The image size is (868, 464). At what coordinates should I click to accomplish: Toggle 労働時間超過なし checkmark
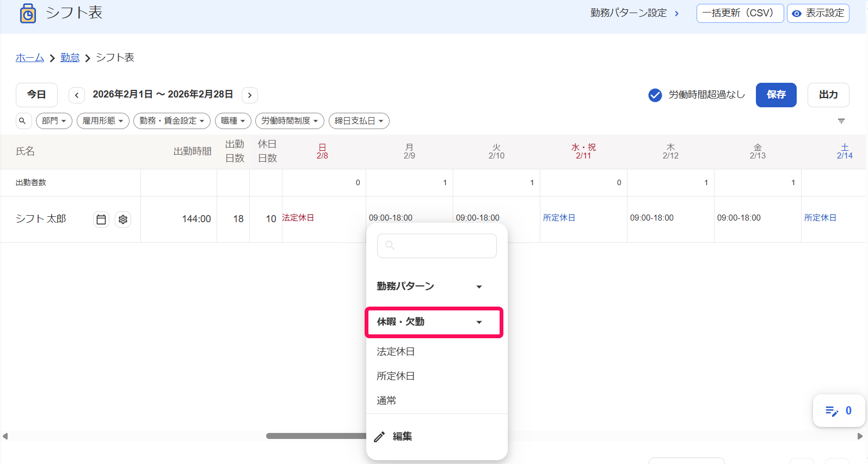point(655,95)
